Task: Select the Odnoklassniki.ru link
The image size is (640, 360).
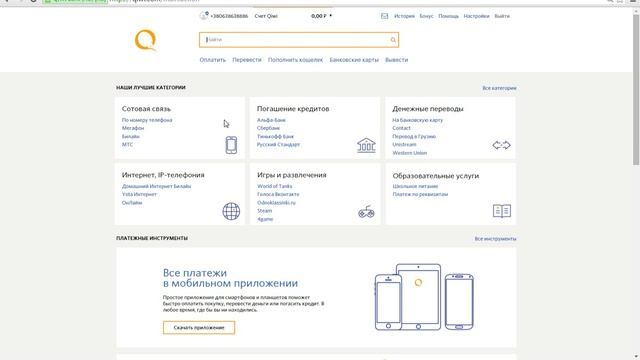Action: 276,203
